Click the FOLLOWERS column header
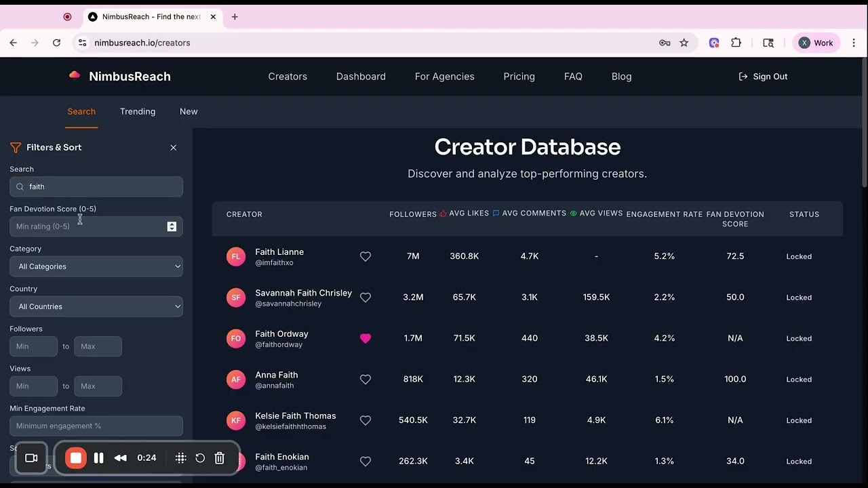868x488 pixels. (x=413, y=214)
